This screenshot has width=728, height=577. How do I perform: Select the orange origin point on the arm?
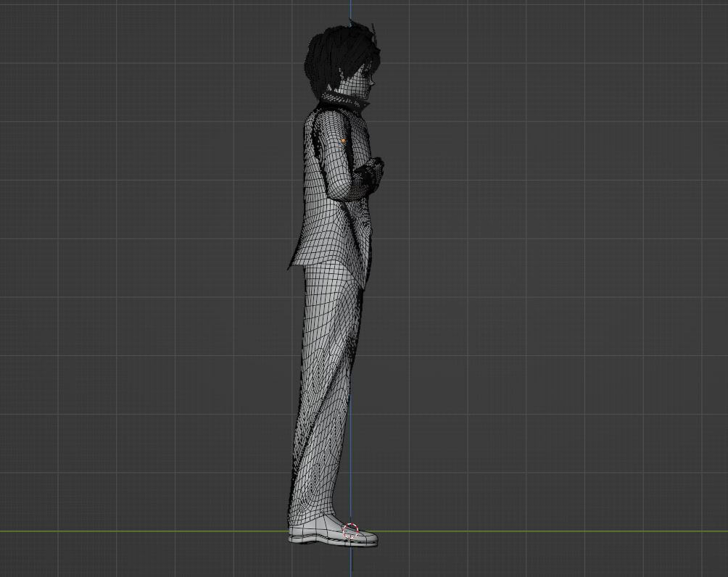(x=343, y=141)
